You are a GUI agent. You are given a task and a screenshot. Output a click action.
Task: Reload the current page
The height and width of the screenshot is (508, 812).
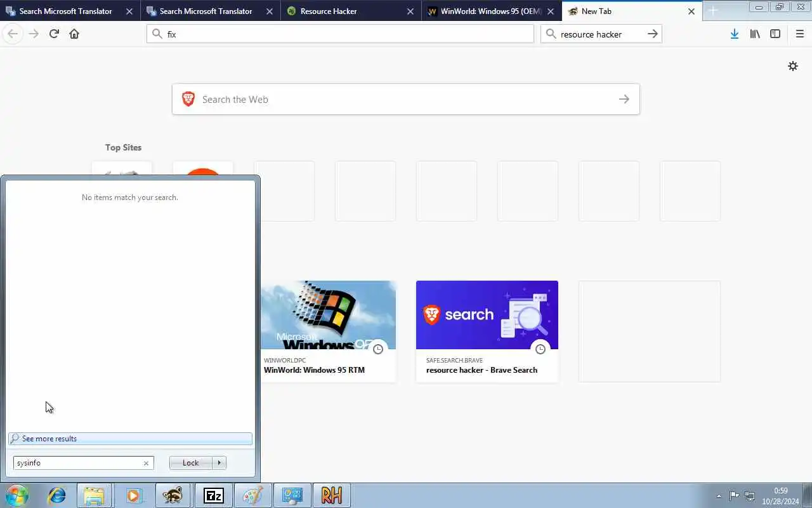[54, 34]
